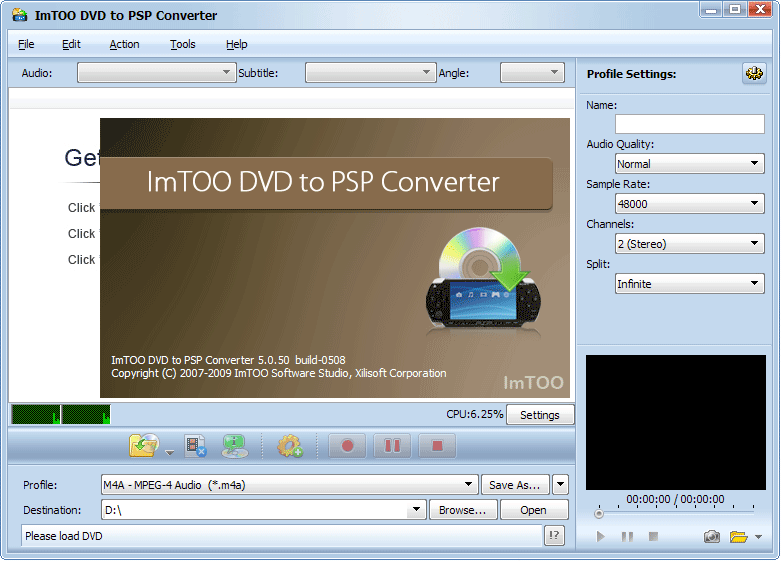This screenshot has height=561, width=781.
Task: Open the Split dropdown showing Infinite
Action: (689, 283)
